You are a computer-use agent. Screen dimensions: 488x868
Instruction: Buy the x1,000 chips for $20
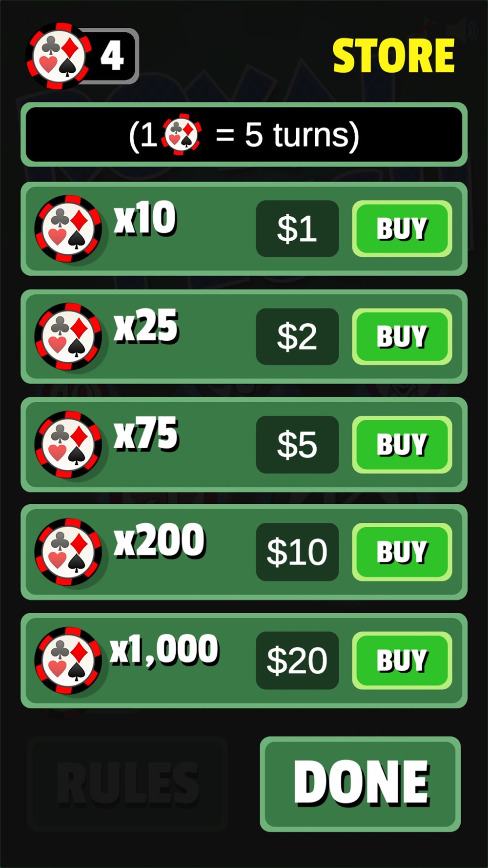tap(402, 660)
